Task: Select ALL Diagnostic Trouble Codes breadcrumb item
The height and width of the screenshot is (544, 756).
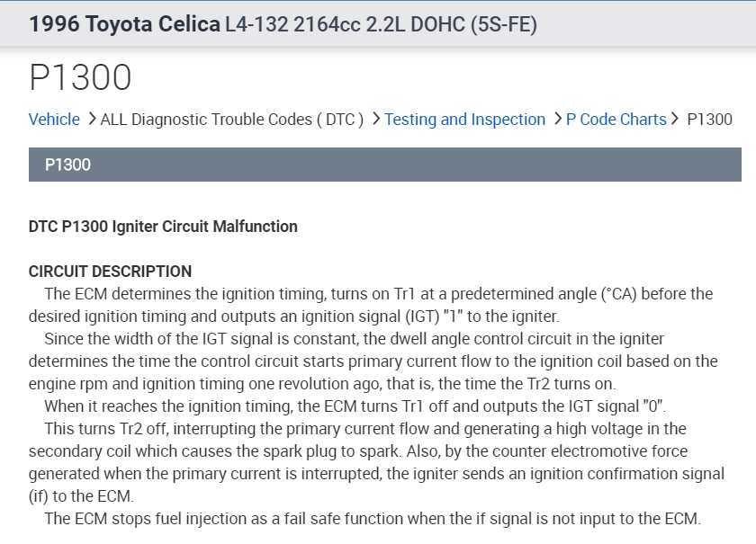Action: pos(232,120)
